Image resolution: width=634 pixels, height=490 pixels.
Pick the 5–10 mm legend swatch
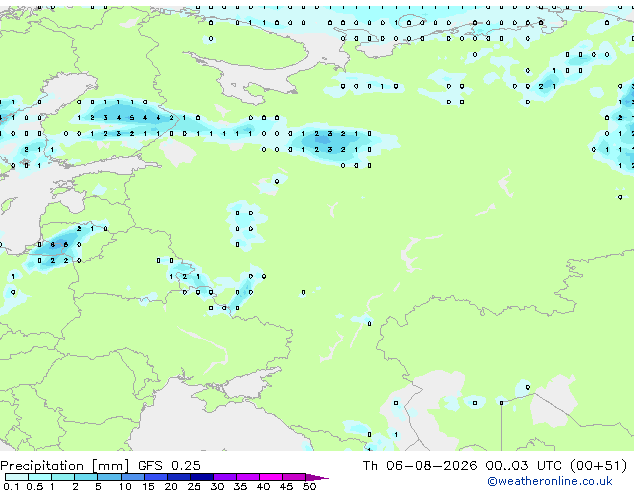(109, 477)
